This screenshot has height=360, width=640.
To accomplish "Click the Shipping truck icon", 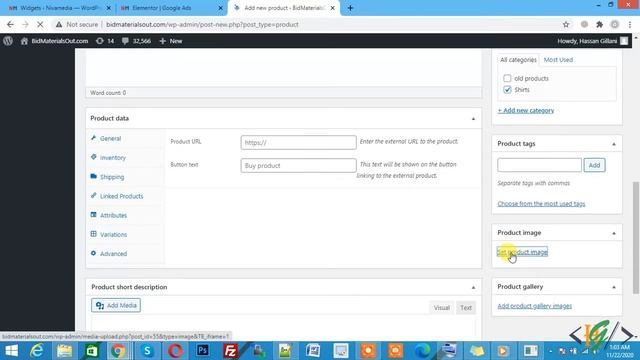I will click(x=93, y=176).
